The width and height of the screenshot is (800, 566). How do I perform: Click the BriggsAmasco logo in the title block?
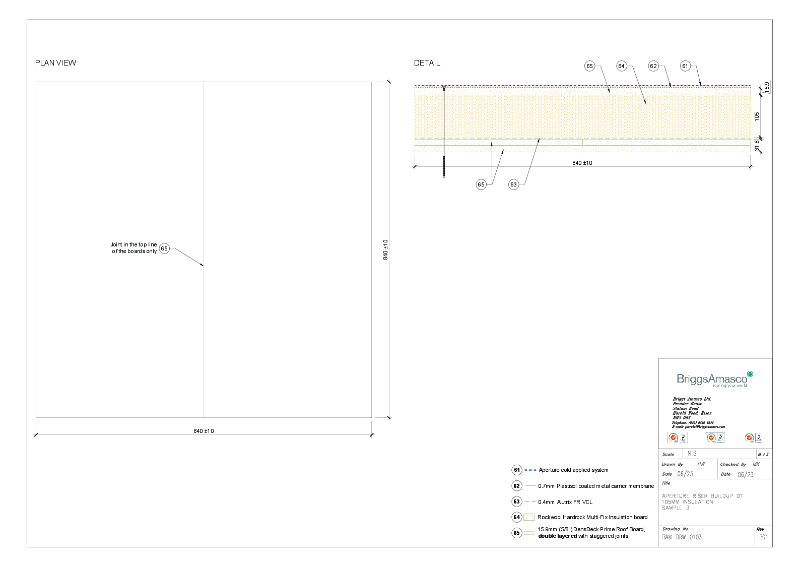tap(714, 379)
